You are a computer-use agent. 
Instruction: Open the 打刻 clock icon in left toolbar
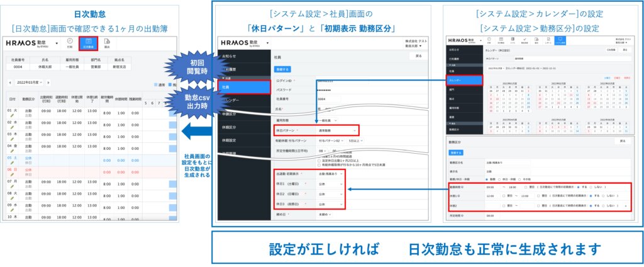[x=69, y=42]
